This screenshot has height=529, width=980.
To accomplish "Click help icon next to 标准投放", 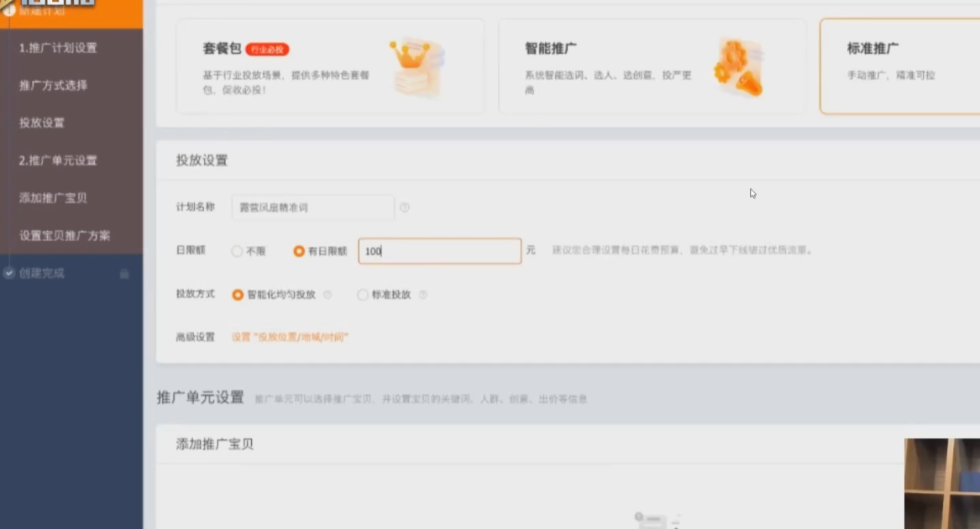I will tap(422, 295).
